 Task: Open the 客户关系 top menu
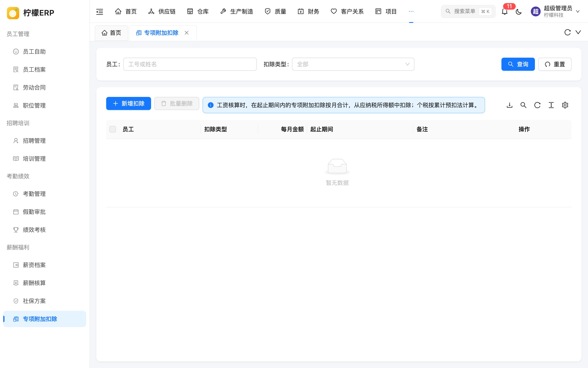(x=347, y=11)
